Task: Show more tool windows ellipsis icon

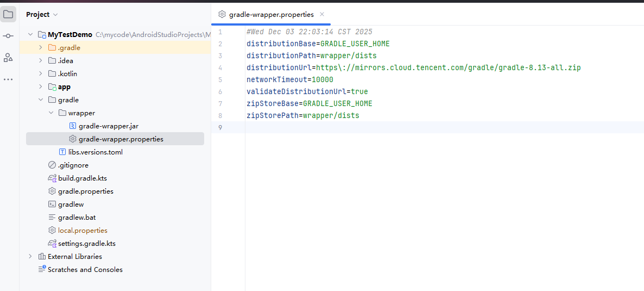Action: click(8, 79)
